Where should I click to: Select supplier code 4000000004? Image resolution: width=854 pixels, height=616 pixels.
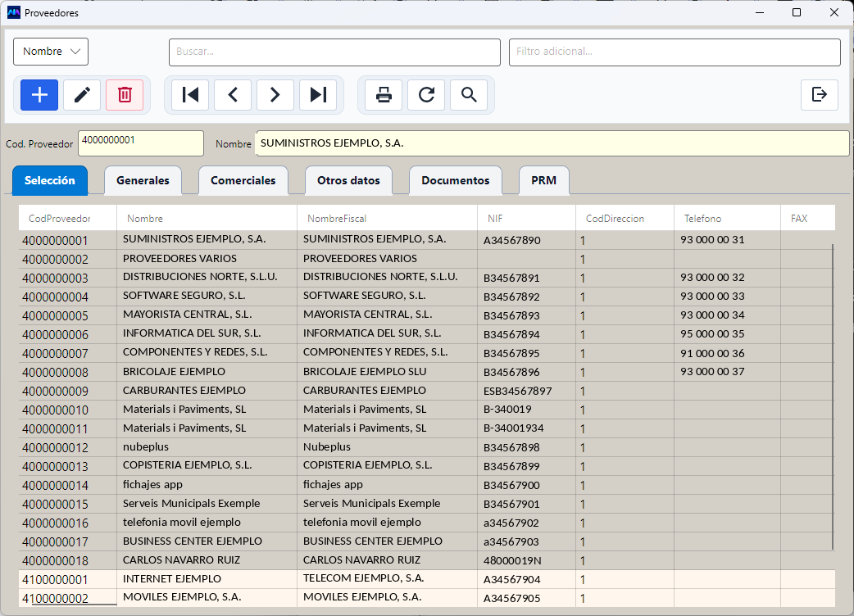pos(67,297)
